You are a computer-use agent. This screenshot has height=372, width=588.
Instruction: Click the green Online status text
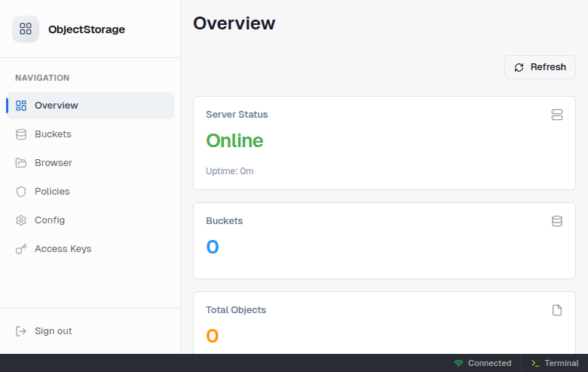(234, 141)
